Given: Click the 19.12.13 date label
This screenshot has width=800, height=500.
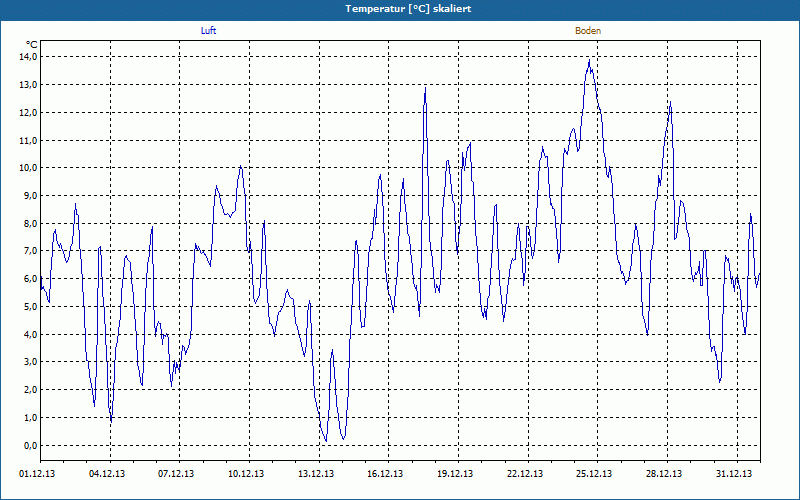Looking at the screenshot, I should click(x=455, y=473).
